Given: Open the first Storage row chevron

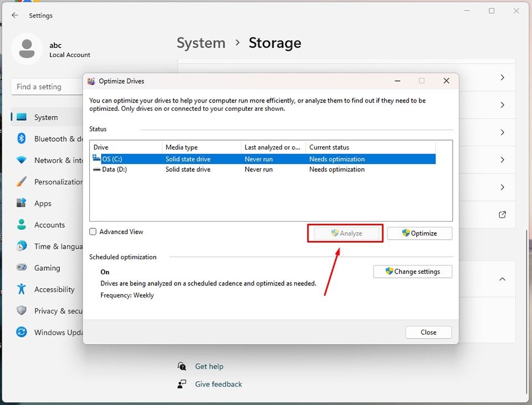Looking at the screenshot, I should [503, 78].
